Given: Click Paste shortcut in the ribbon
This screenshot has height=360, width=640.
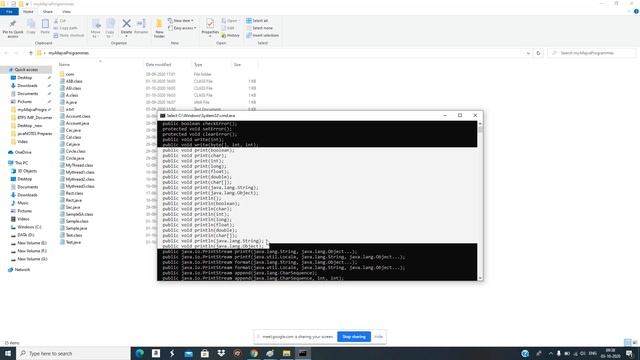Looking at the screenshot, I should (x=69, y=35).
